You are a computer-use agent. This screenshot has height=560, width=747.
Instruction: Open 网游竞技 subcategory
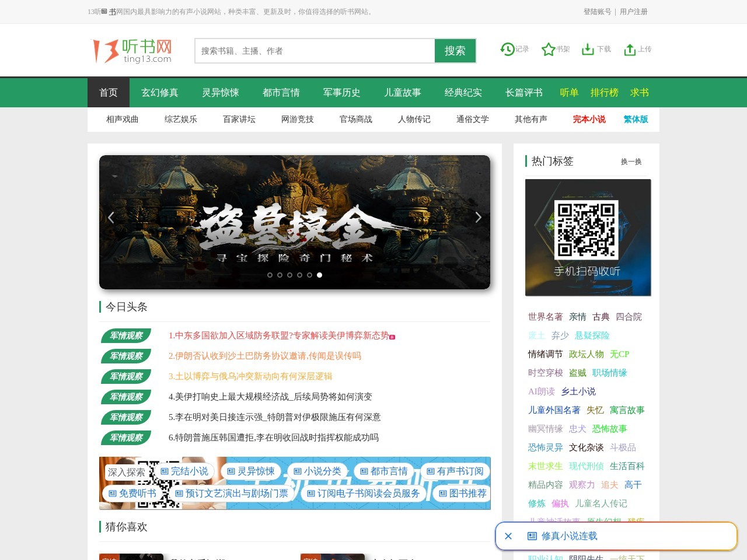click(x=298, y=119)
